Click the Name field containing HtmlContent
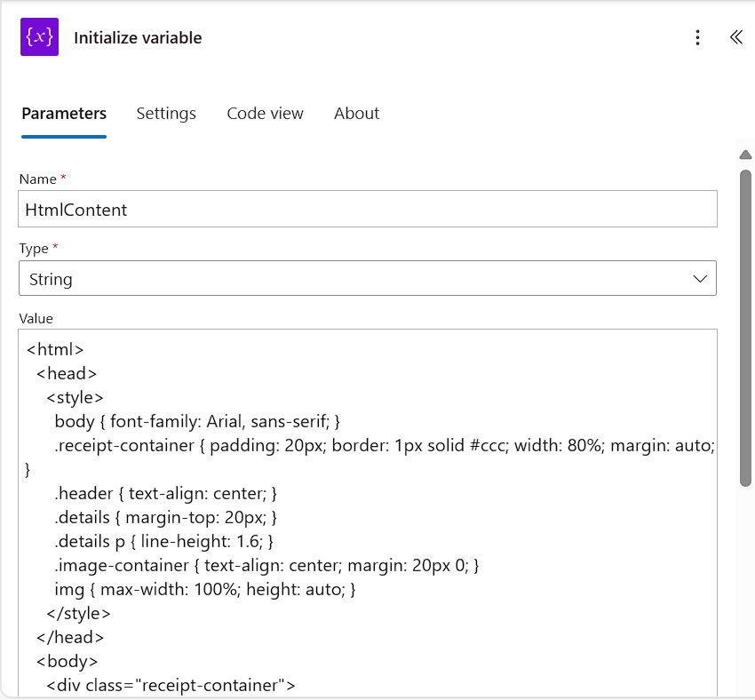 click(367, 210)
